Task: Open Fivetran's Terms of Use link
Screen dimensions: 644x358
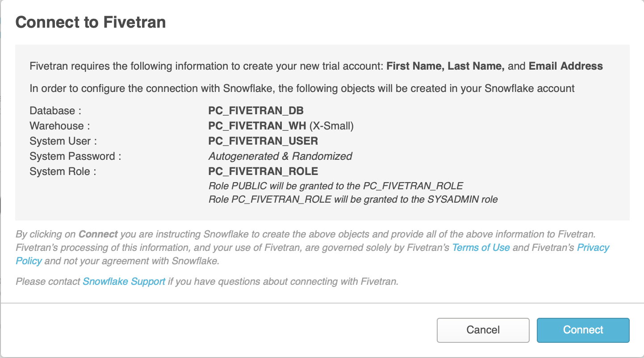Action: point(481,248)
